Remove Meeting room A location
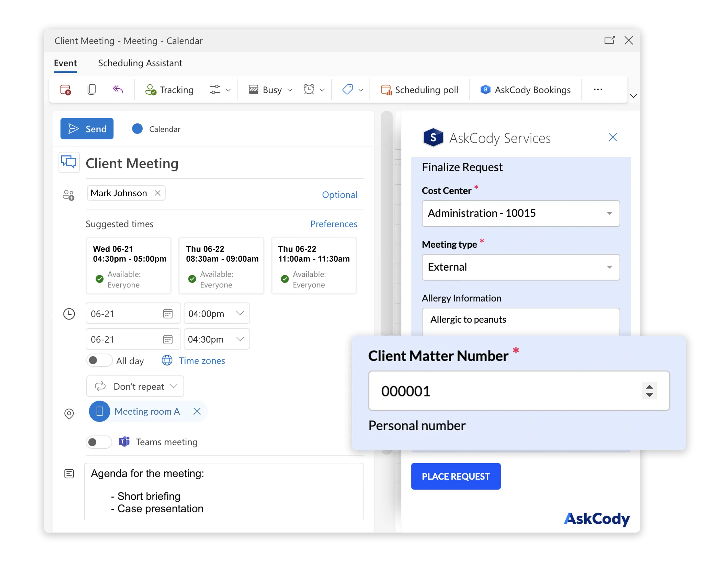 click(x=197, y=412)
